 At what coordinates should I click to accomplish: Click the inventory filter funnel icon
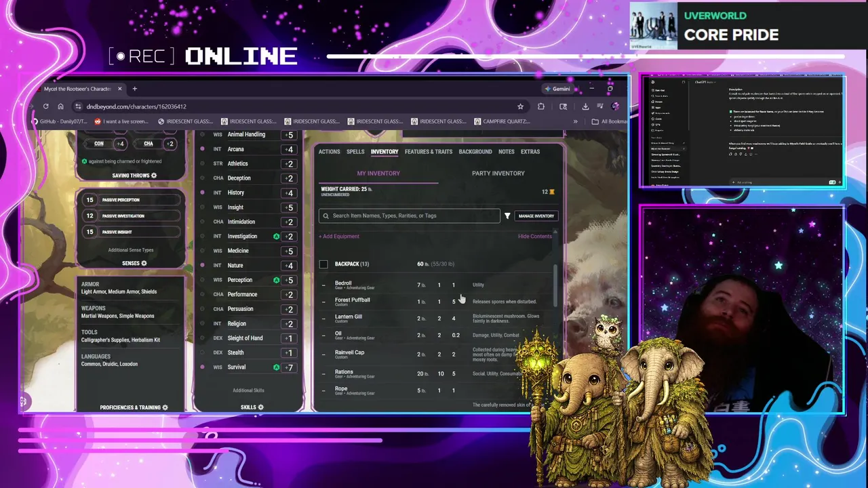507,216
